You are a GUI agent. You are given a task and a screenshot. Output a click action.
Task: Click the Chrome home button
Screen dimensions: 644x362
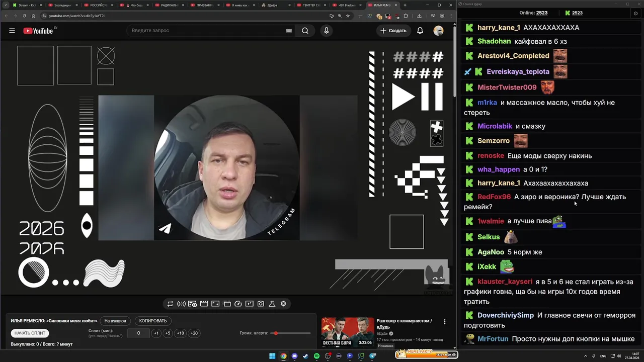(x=33, y=16)
